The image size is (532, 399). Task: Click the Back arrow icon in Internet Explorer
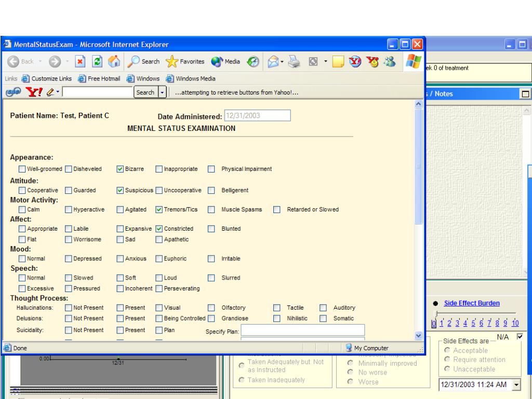tap(13, 62)
